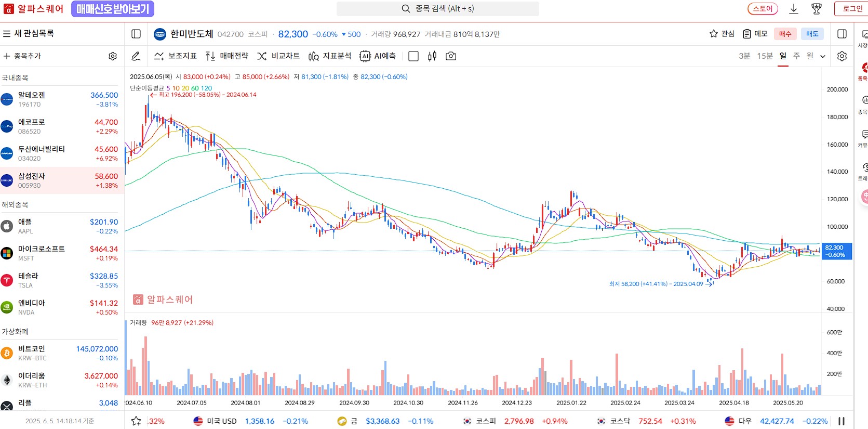Open the 매매전략 trading strategy tool
Viewport: 868px width, 429px height.
(x=226, y=56)
